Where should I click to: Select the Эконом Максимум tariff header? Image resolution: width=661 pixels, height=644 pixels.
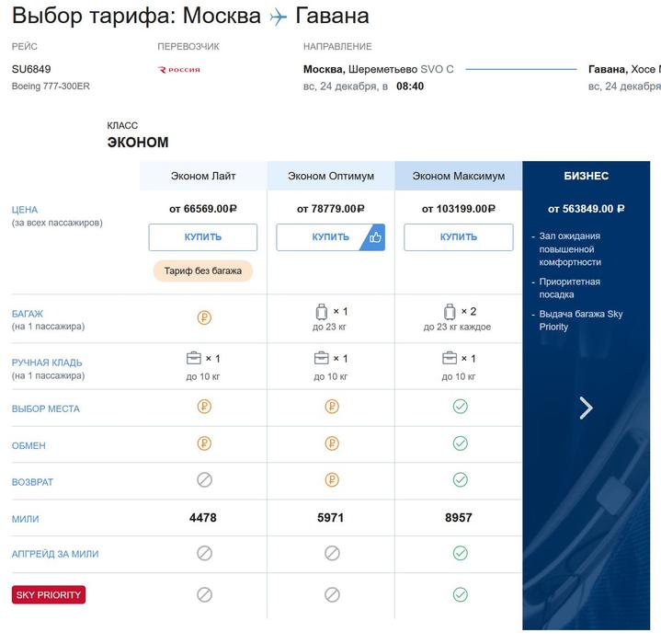459,176
